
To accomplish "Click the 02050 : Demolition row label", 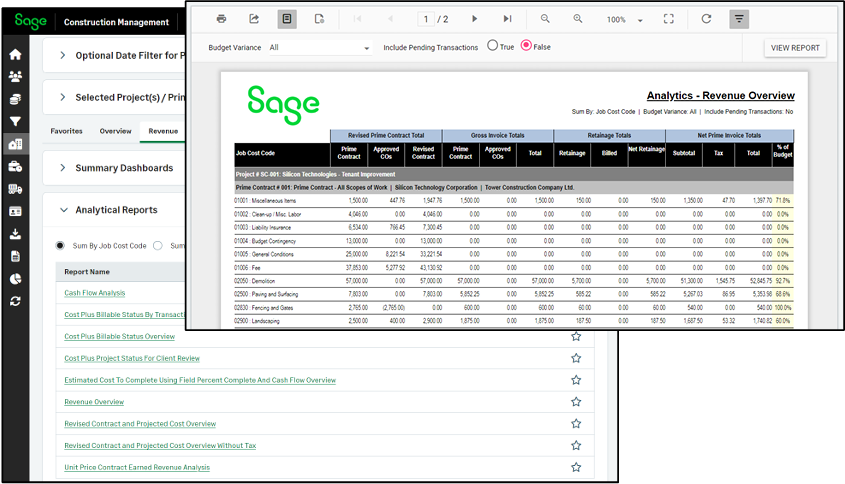I will (x=254, y=281).
